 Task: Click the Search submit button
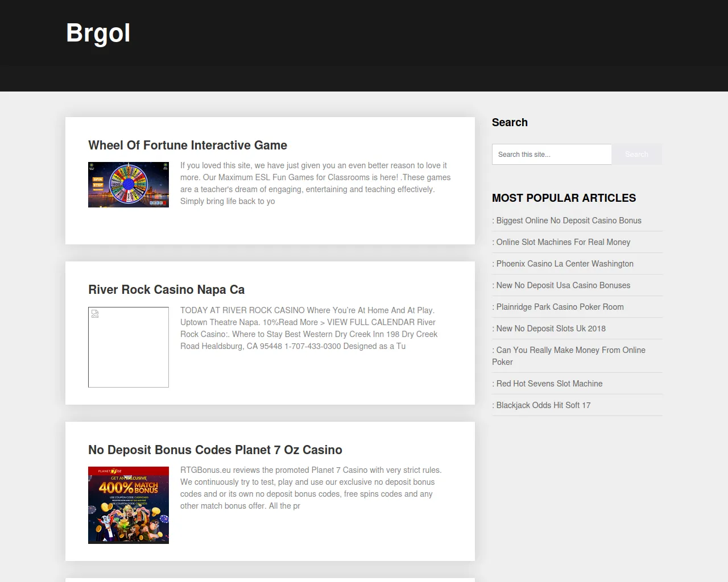pyautogui.click(x=636, y=155)
